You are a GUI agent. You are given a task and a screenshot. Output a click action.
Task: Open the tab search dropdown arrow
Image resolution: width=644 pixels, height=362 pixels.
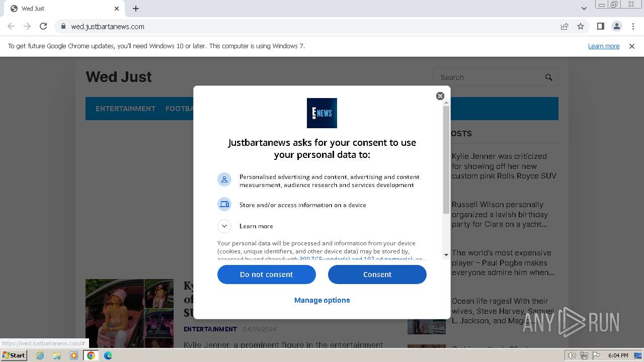click(x=584, y=9)
